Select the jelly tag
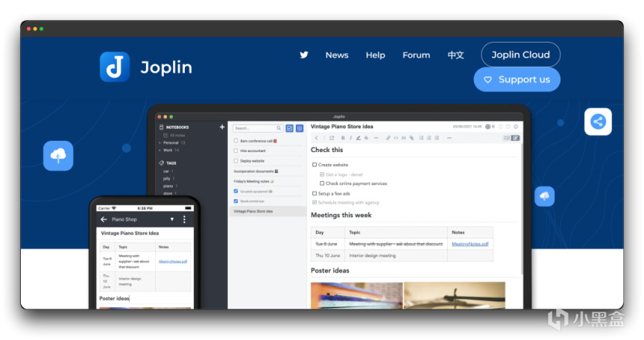 coord(166,179)
